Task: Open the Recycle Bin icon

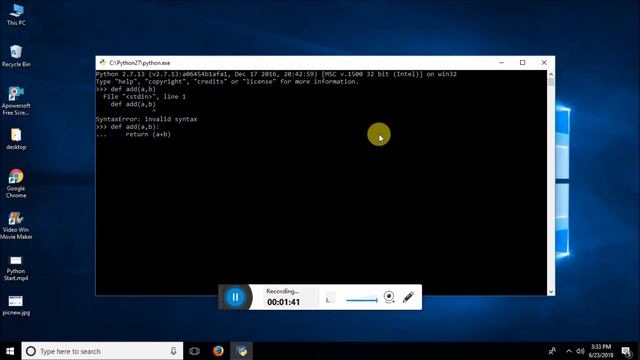Action: (16, 56)
